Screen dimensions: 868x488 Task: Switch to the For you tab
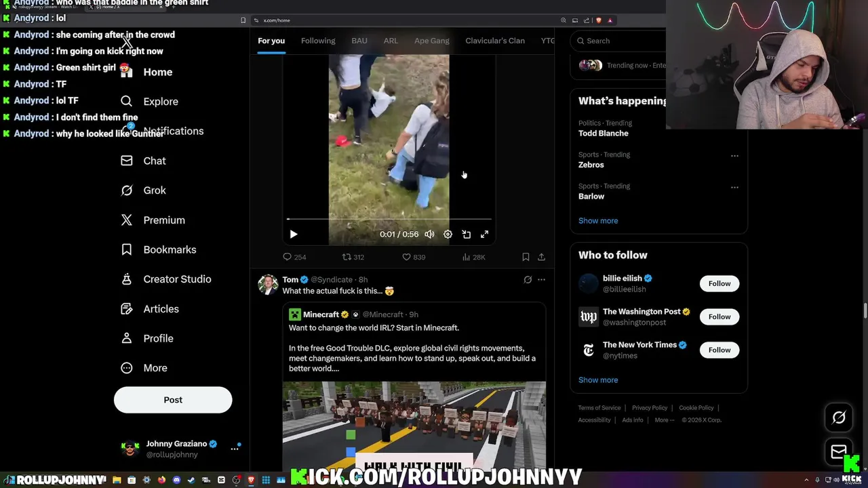point(271,41)
